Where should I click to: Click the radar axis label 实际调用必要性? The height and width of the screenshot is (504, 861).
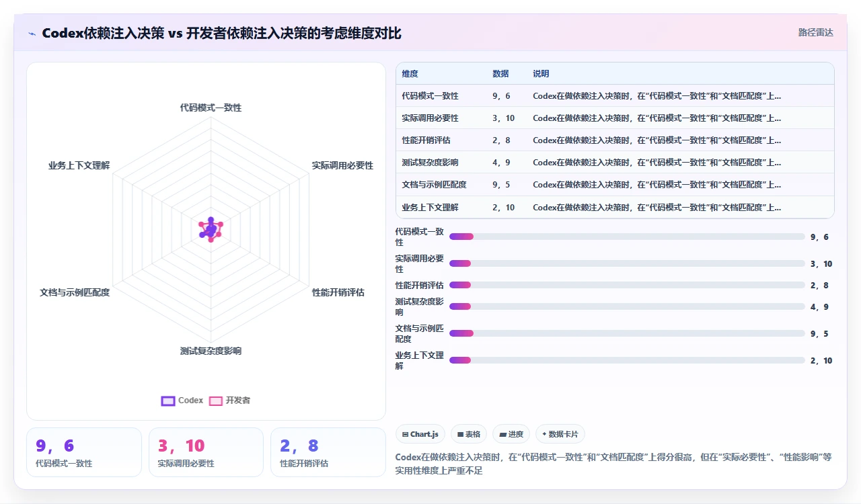click(x=342, y=165)
